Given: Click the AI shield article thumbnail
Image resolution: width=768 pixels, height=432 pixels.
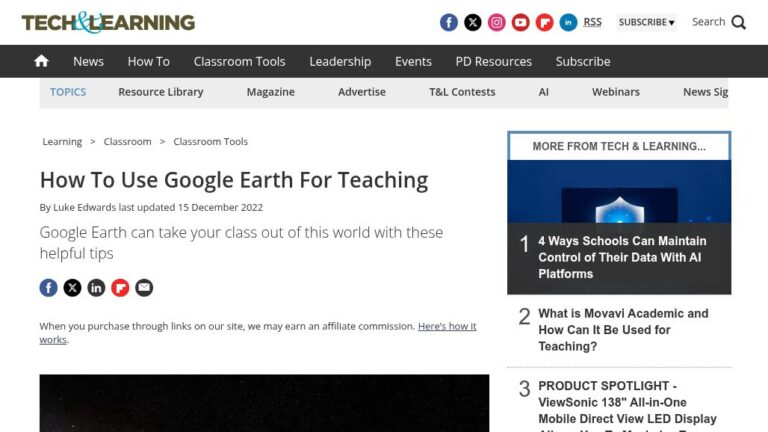Looking at the screenshot, I should click(x=619, y=192).
